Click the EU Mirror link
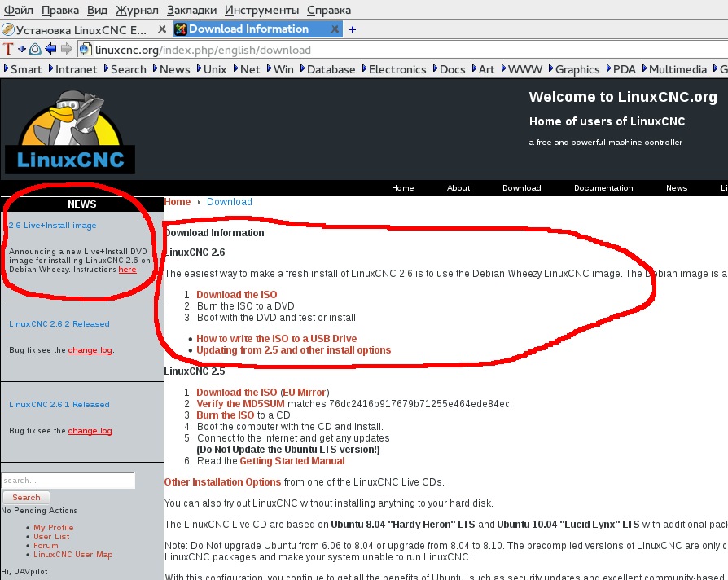Viewport: 728px width, 580px height. click(x=305, y=393)
